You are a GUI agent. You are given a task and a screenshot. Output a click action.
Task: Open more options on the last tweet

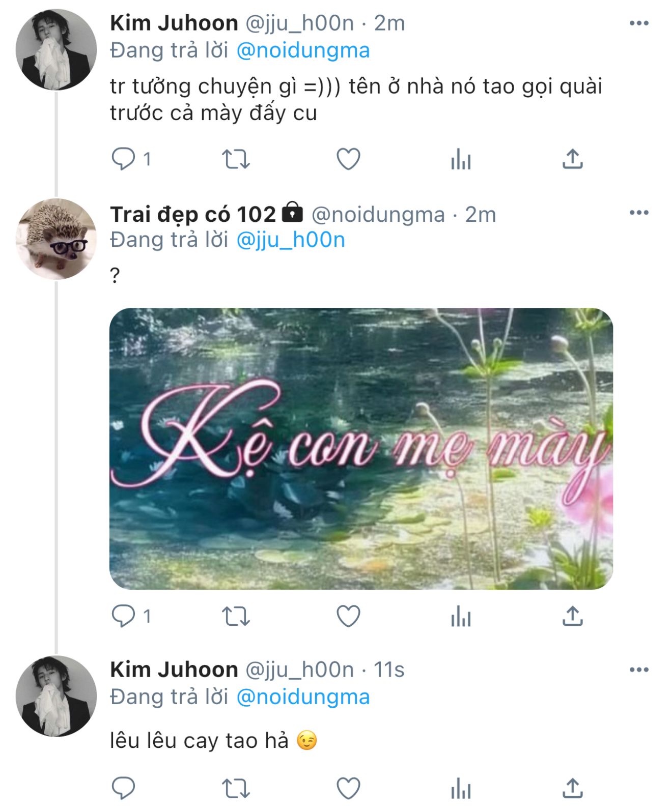pyautogui.click(x=639, y=670)
